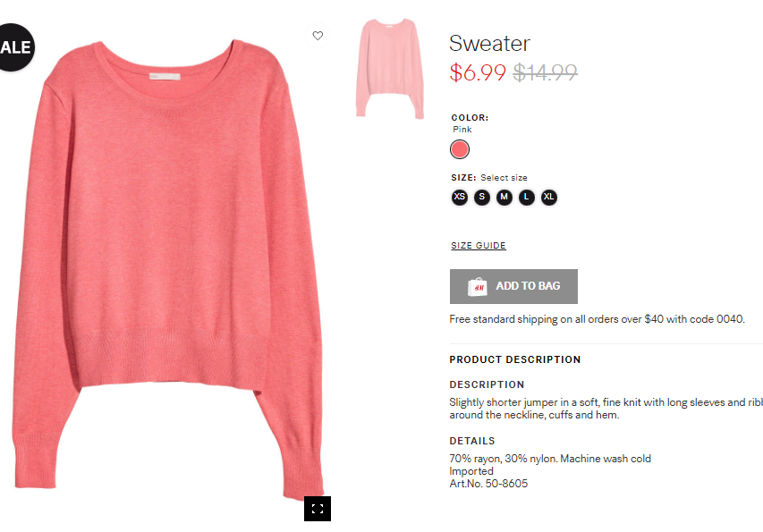Click the crossed-out $14.99 original price
Screen dimensions: 763x532
pos(546,73)
